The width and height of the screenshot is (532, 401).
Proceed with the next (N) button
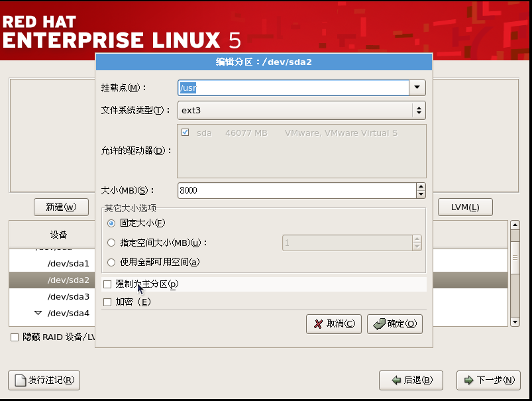click(488, 380)
